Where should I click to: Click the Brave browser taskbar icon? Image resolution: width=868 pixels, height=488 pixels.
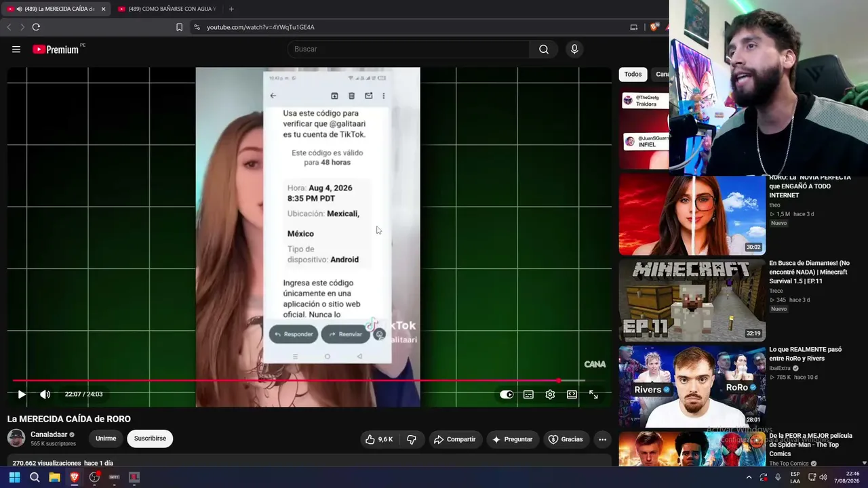[75, 477]
